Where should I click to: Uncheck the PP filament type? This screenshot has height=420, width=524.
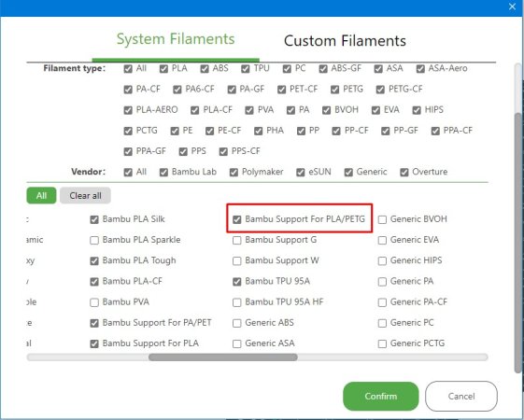coord(301,131)
